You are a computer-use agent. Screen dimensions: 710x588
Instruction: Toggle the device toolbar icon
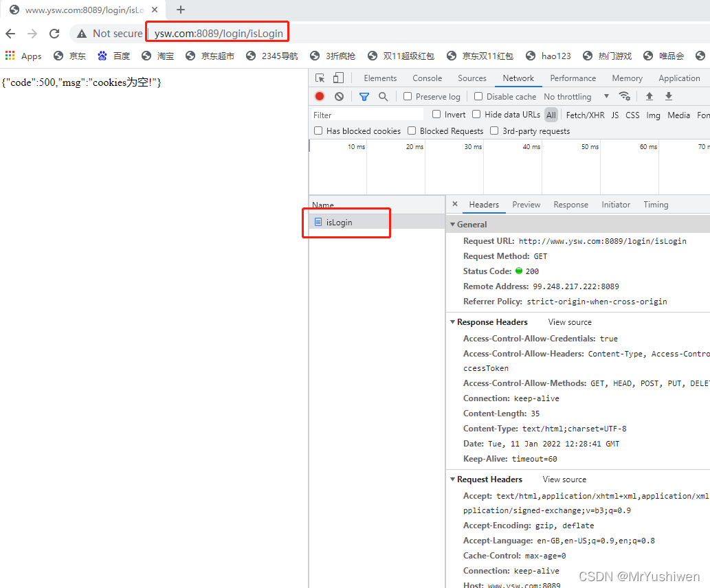(338, 78)
